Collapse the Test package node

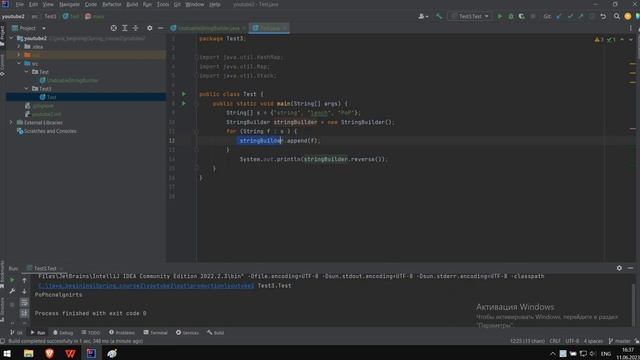click(x=27, y=72)
